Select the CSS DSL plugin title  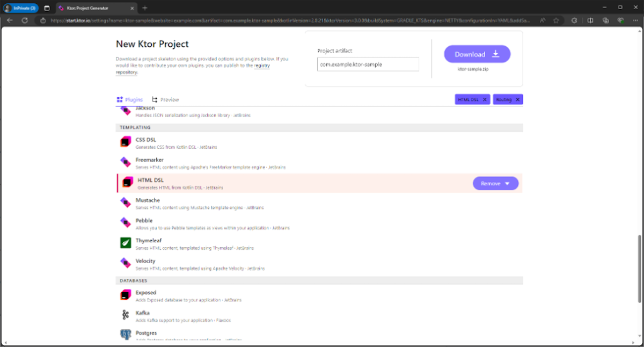pos(146,140)
